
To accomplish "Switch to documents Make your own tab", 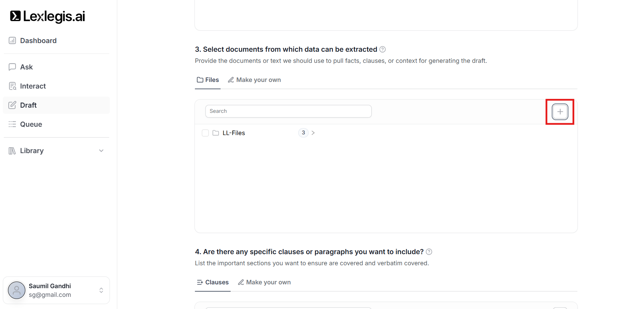I will tap(254, 80).
